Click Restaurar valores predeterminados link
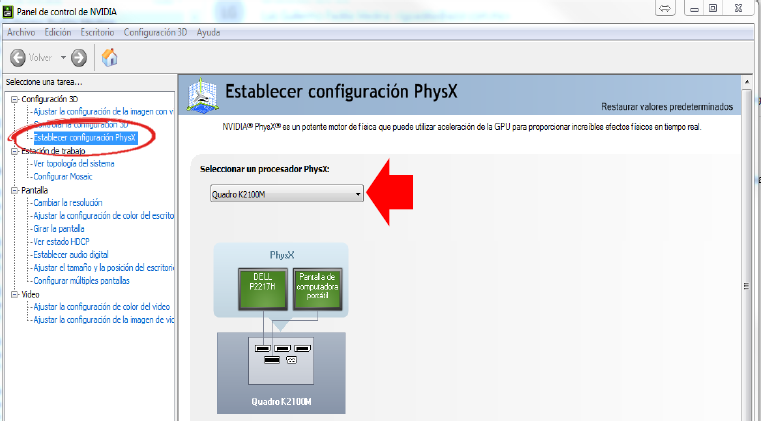The height and width of the screenshot is (428, 765). point(667,107)
